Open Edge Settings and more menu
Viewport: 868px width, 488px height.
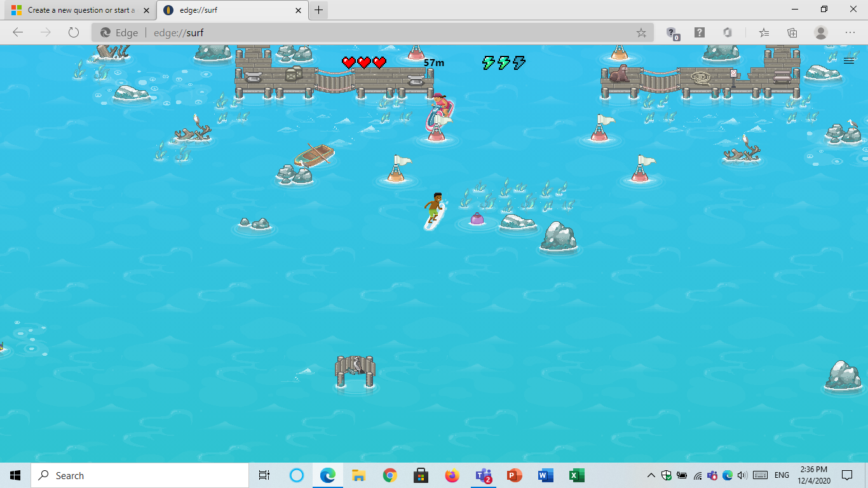coord(850,32)
